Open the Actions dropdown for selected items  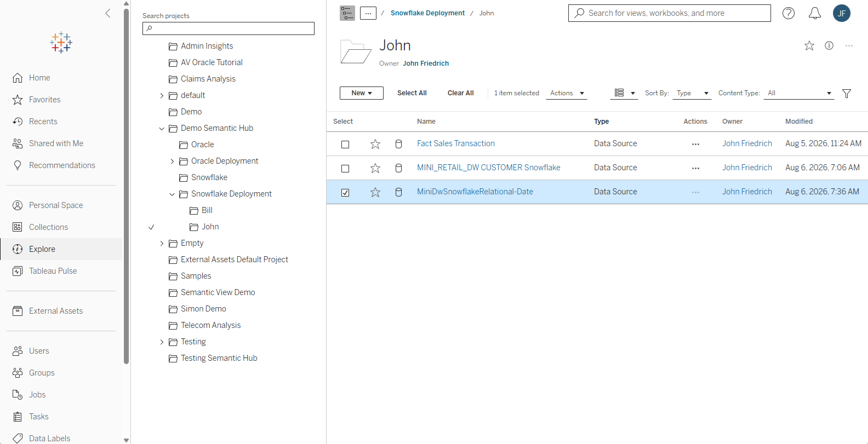point(567,94)
